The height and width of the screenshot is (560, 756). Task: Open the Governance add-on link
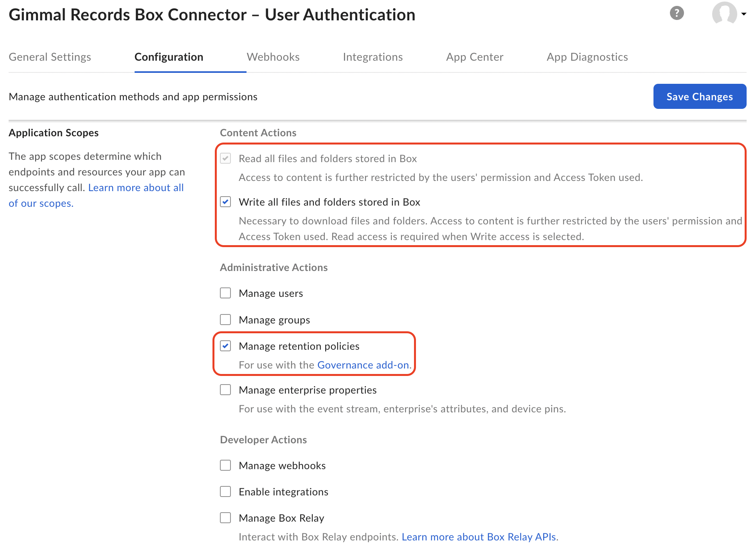tap(363, 365)
